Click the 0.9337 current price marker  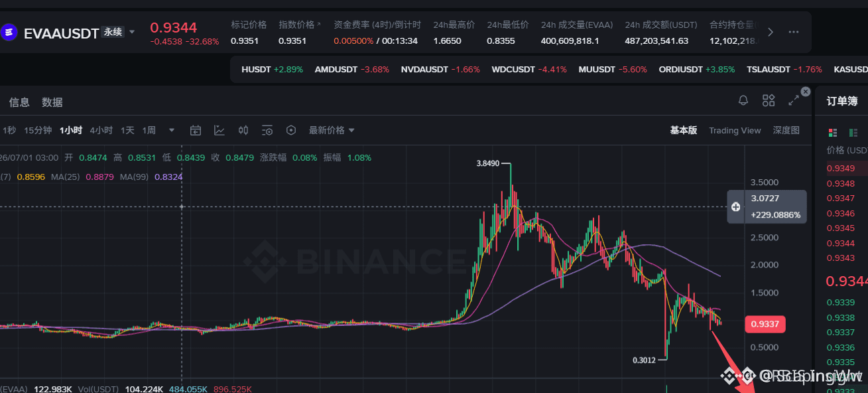point(765,324)
